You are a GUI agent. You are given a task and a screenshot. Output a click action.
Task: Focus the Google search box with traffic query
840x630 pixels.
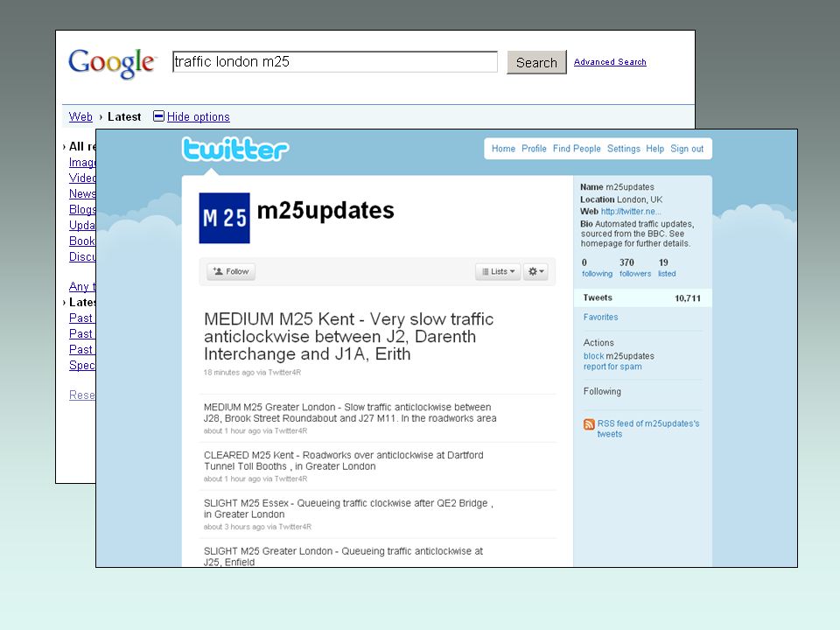point(335,61)
